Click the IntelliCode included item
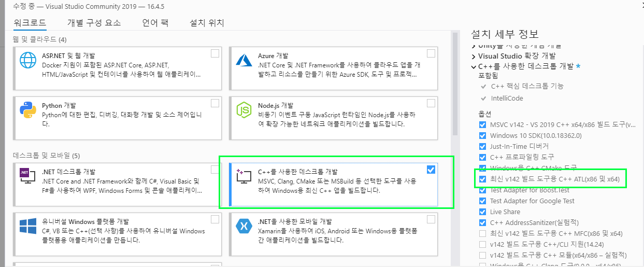The width and height of the screenshot is (644, 267). click(x=507, y=98)
